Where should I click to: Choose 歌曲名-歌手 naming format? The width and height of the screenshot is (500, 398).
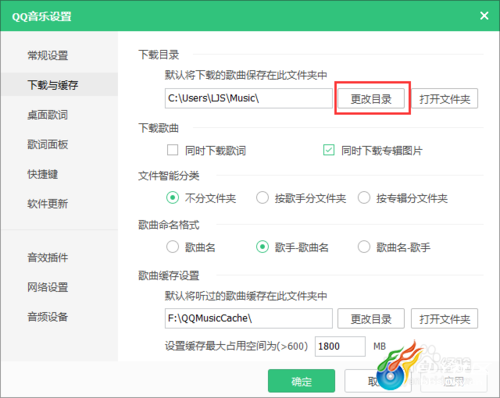click(x=364, y=247)
